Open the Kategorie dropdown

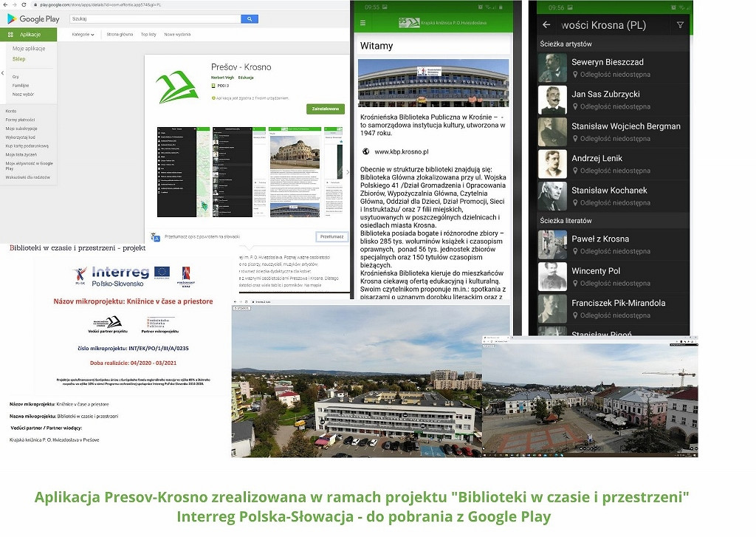(83, 34)
